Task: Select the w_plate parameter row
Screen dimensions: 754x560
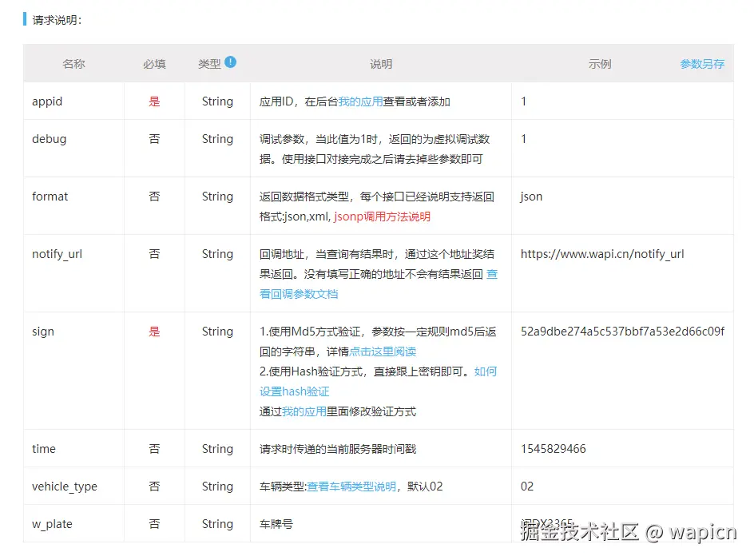Action: 51,523
